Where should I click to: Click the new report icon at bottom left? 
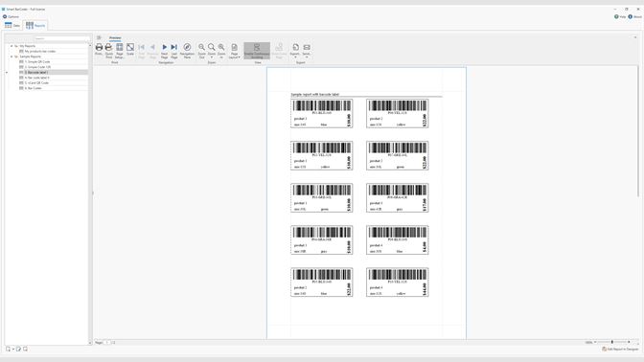coord(9,349)
